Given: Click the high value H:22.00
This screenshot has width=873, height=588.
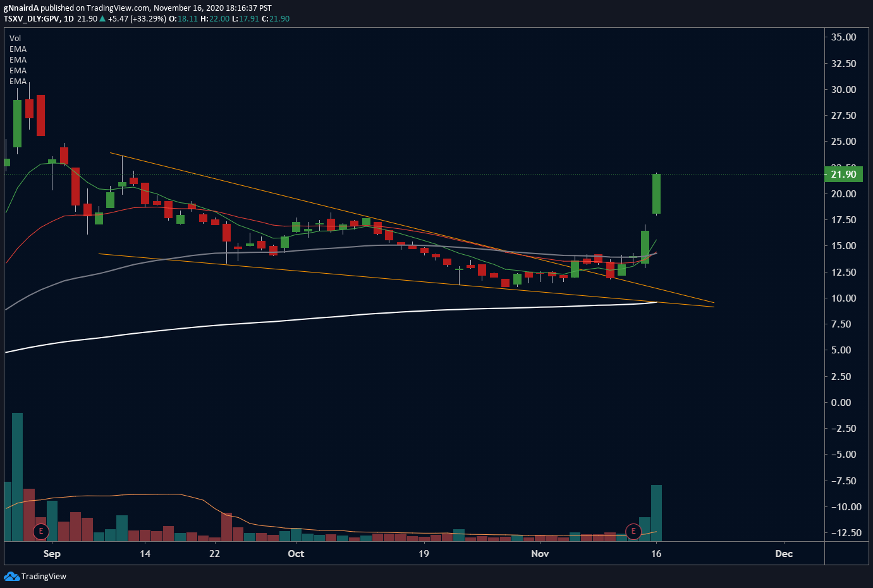Looking at the screenshot, I should [215, 19].
